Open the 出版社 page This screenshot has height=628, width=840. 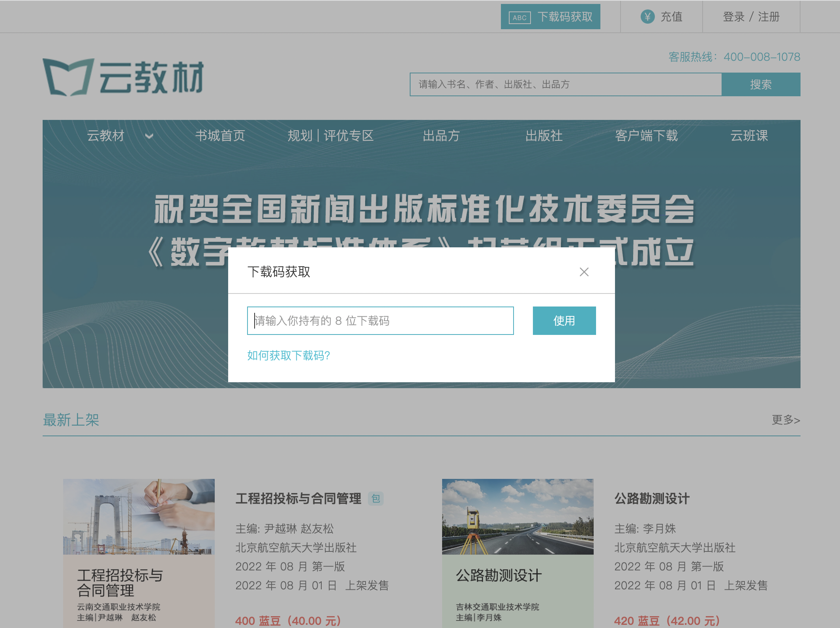pos(544,136)
